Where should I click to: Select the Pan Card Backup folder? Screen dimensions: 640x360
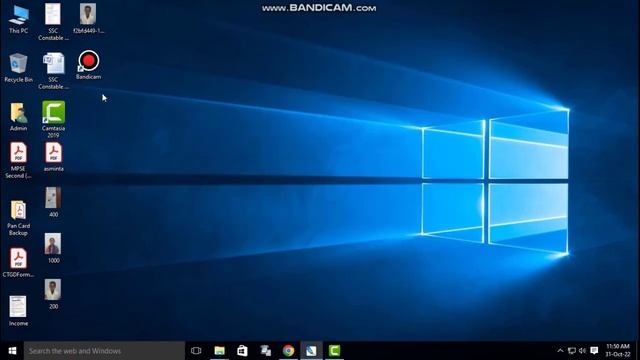tap(18, 218)
